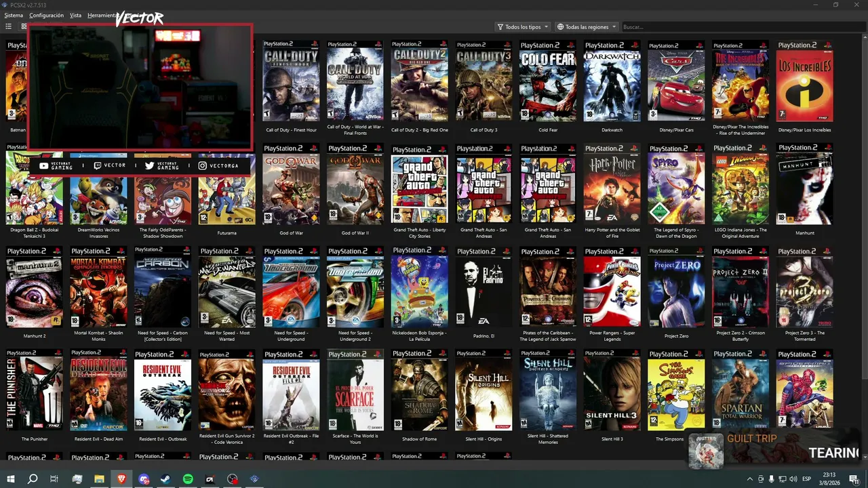Click 'Project Zero' title text
Viewport: 868px width, 488px height.
[x=676, y=336]
